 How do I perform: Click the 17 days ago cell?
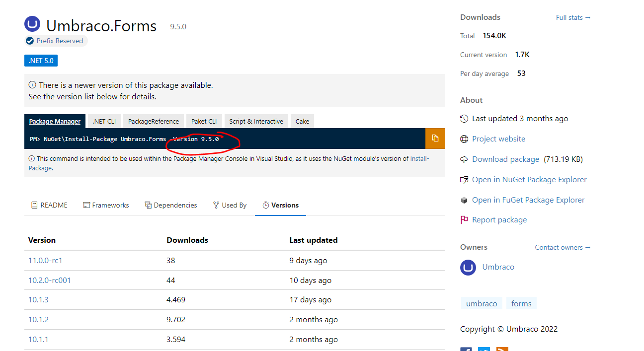click(x=311, y=300)
